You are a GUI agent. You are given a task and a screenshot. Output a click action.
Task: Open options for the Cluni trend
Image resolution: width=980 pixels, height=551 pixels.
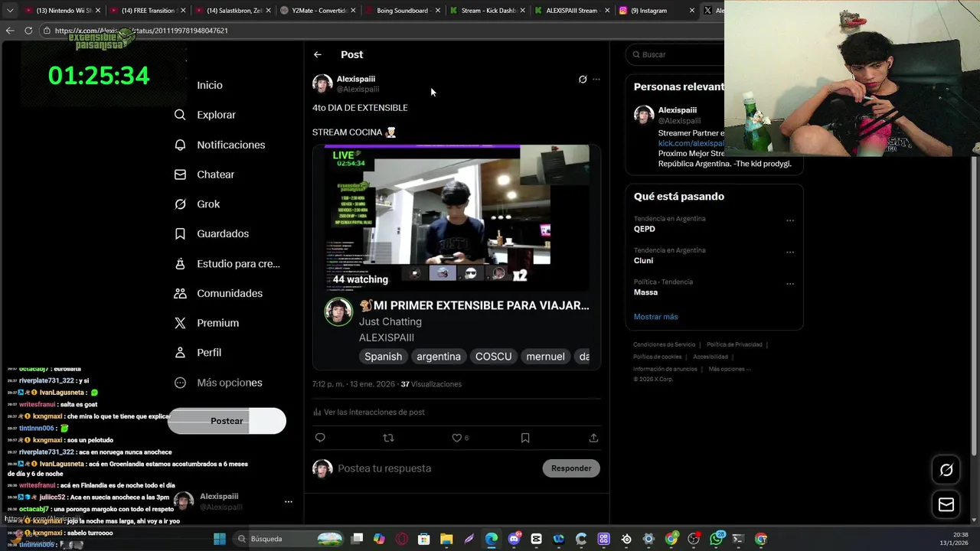click(790, 252)
